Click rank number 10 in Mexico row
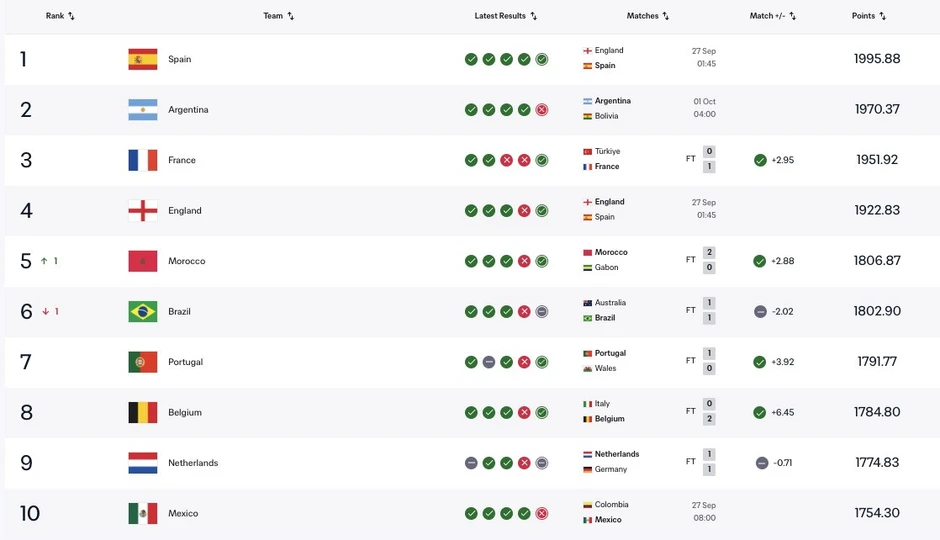Image resolution: width=940 pixels, height=540 pixels. [x=29, y=514]
